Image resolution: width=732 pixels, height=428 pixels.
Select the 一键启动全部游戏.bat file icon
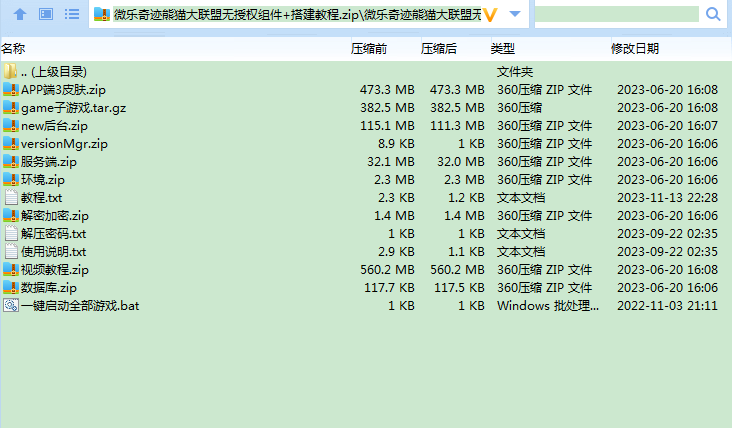(11, 306)
